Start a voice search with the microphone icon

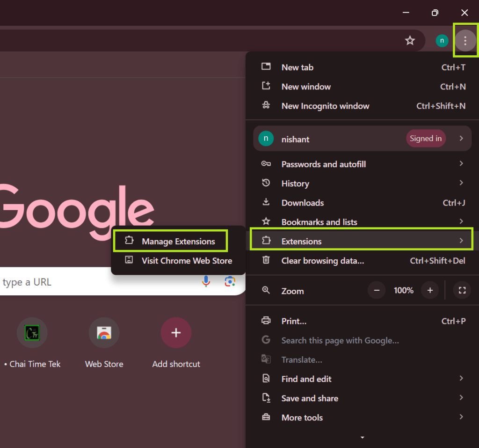pos(206,281)
